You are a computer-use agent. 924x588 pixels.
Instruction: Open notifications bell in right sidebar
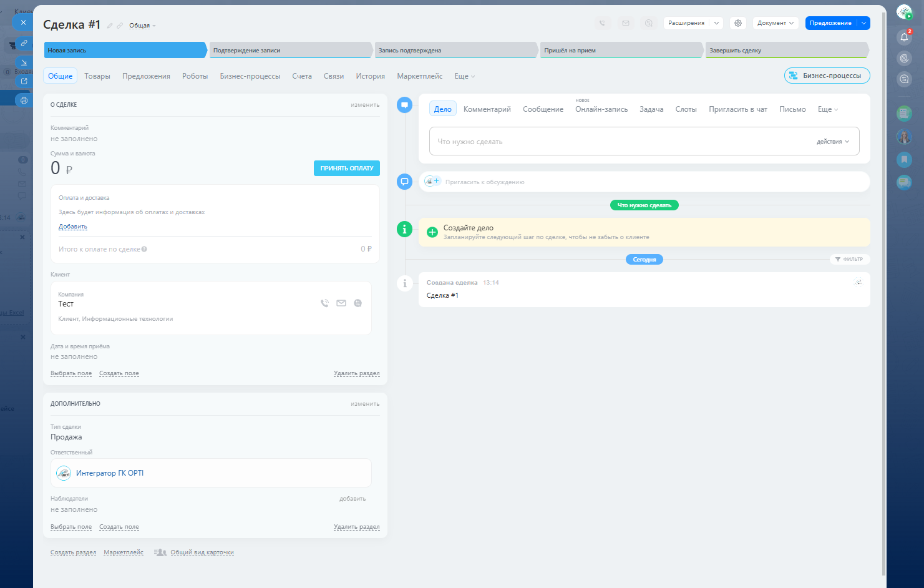(904, 37)
